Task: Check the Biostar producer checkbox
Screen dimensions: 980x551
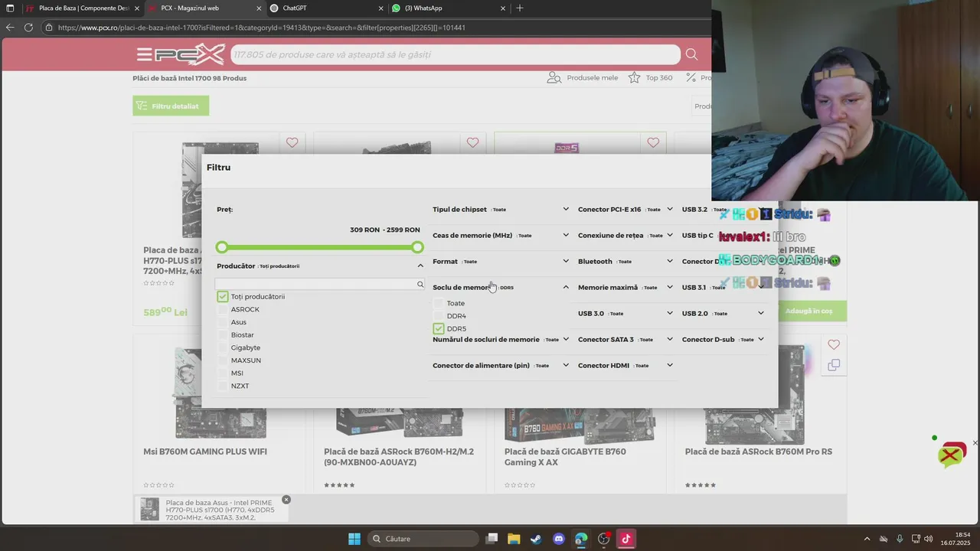Action: click(x=223, y=334)
